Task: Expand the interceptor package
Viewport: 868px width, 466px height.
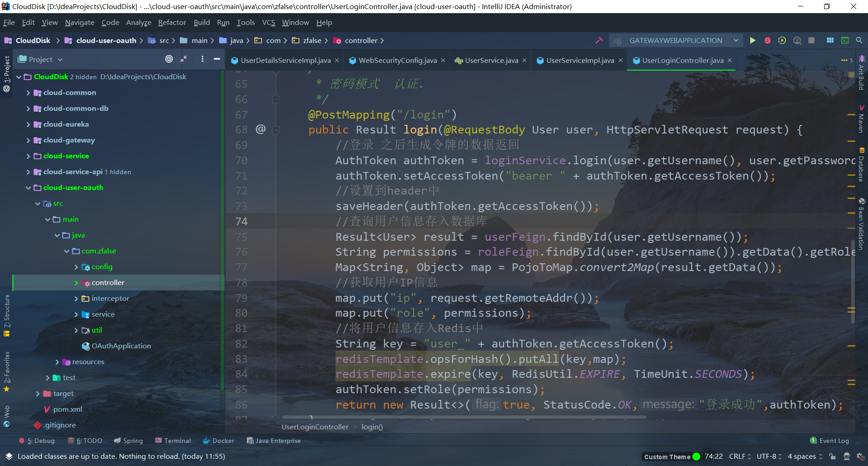Action: click(76, 299)
